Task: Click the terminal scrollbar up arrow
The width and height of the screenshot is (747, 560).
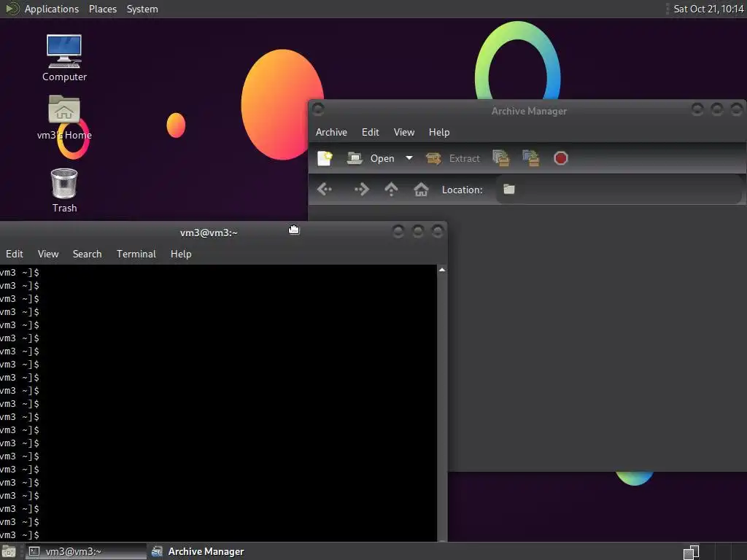Action: tap(442, 270)
